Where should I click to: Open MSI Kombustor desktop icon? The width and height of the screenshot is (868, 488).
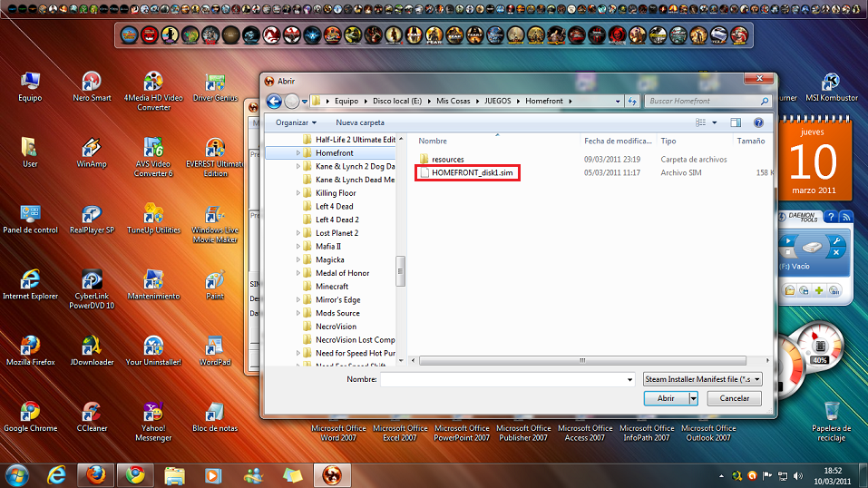click(832, 87)
